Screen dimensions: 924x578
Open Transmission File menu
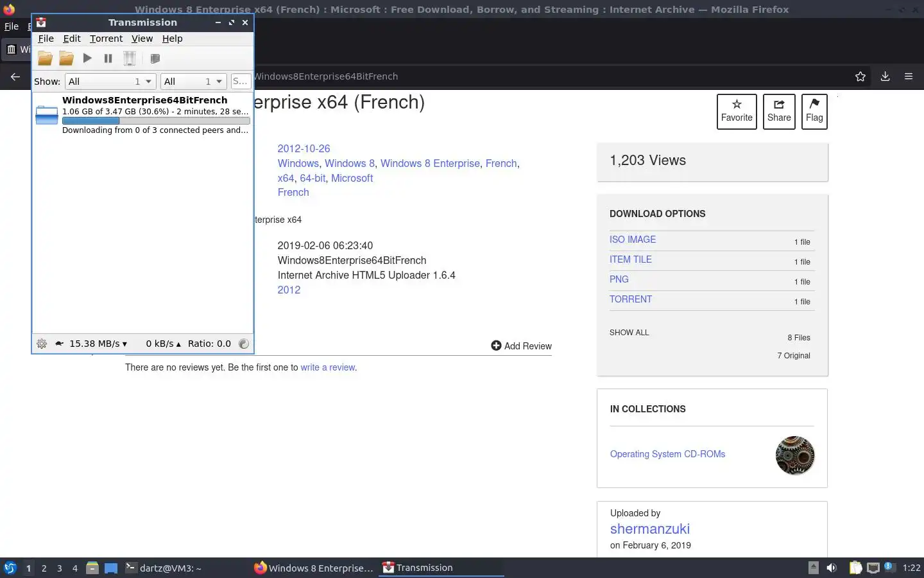[46, 39]
